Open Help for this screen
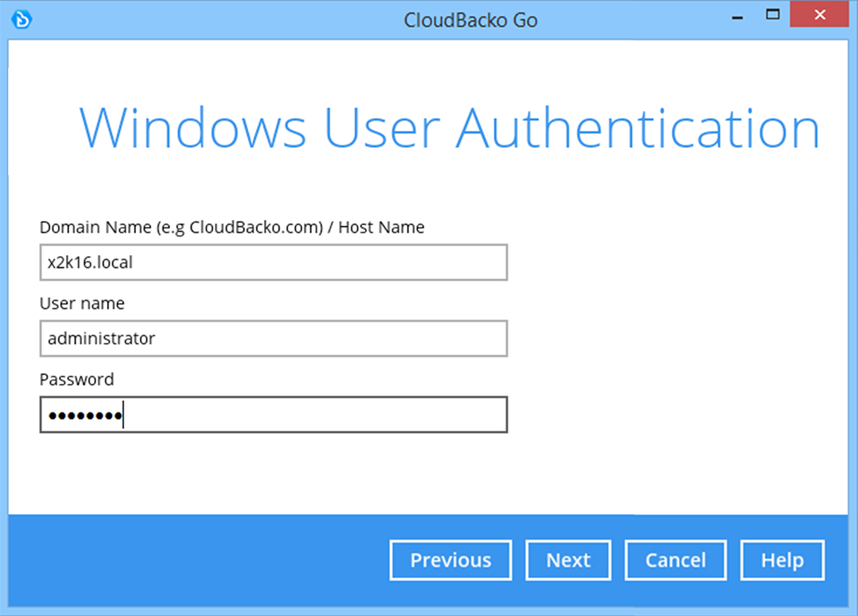The image size is (858, 616). point(782,560)
